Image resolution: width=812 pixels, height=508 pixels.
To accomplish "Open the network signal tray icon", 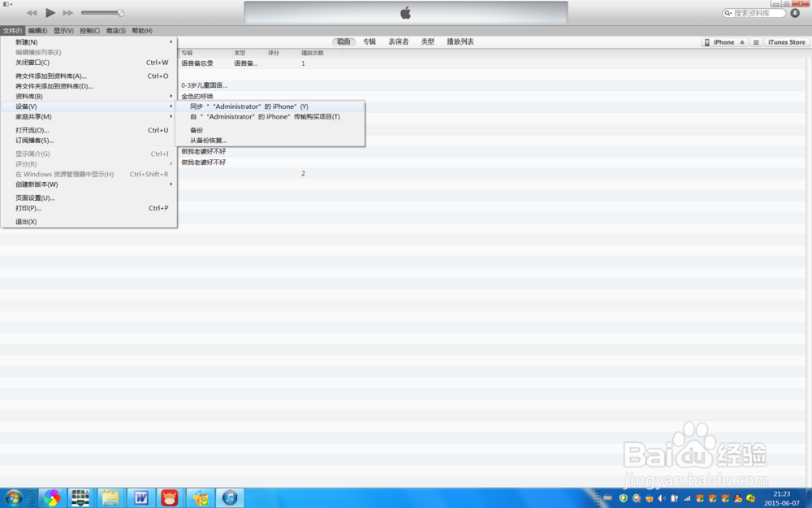I will [687, 499].
